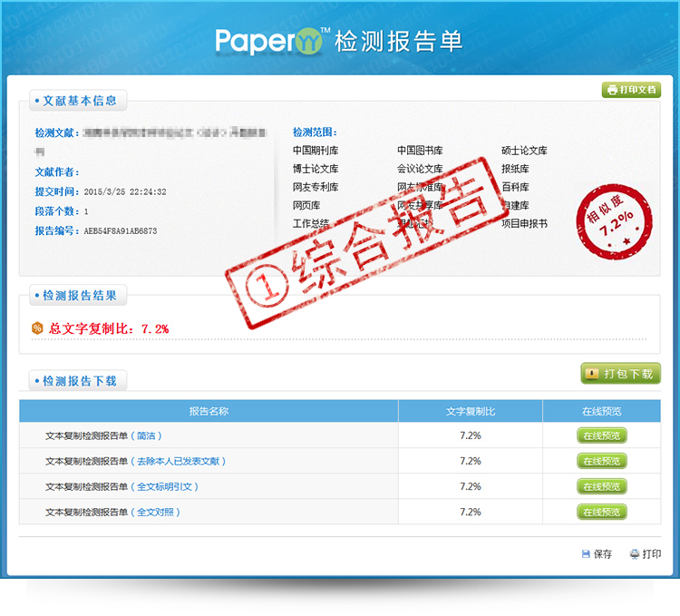Click the 7.2% value in 全文对照 row
The image size is (680, 616).
471,512
